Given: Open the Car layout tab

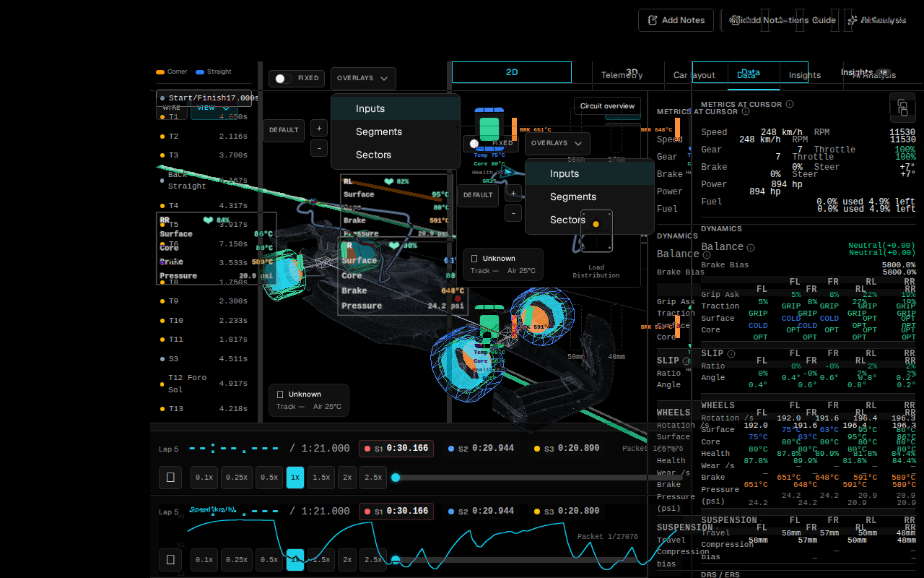Looking at the screenshot, I should coord(694,75).
